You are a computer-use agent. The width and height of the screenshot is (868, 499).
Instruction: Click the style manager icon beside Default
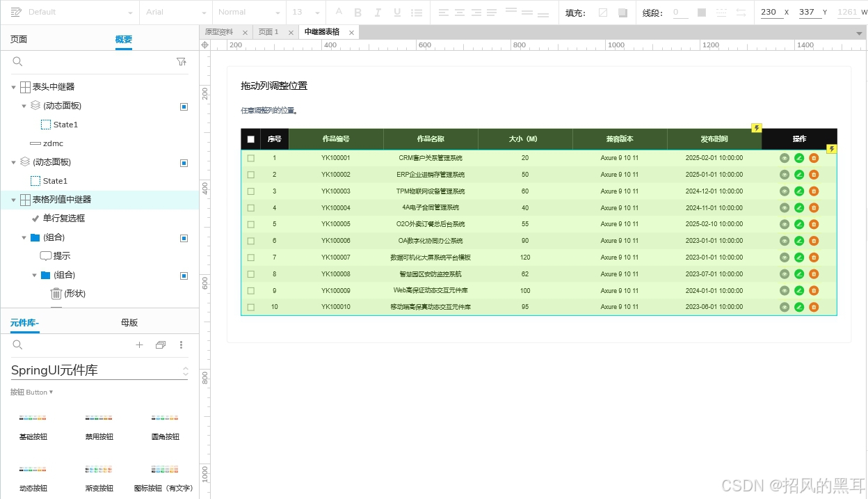pyautogui.click(x=16, y=13)
